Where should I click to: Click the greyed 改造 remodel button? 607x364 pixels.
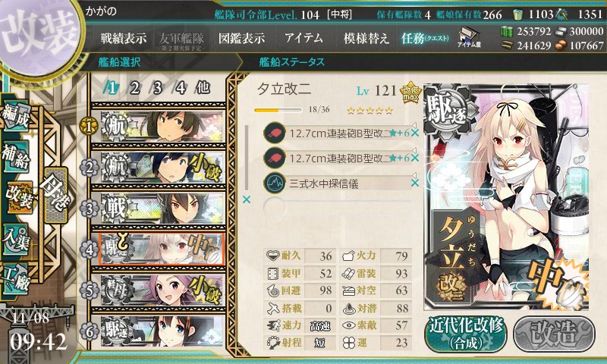554,334
